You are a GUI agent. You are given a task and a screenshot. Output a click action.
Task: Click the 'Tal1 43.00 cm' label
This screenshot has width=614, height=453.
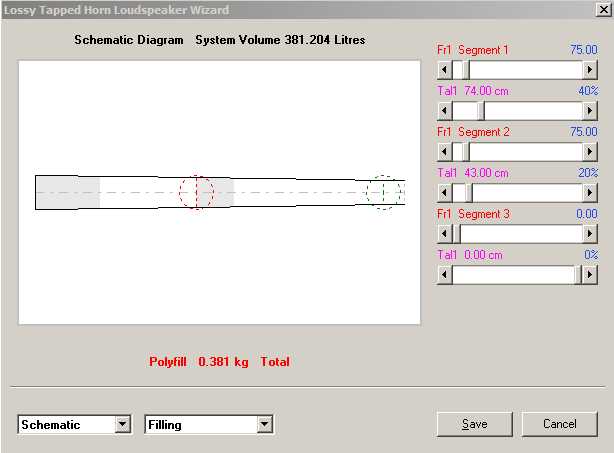coord(473,173)
